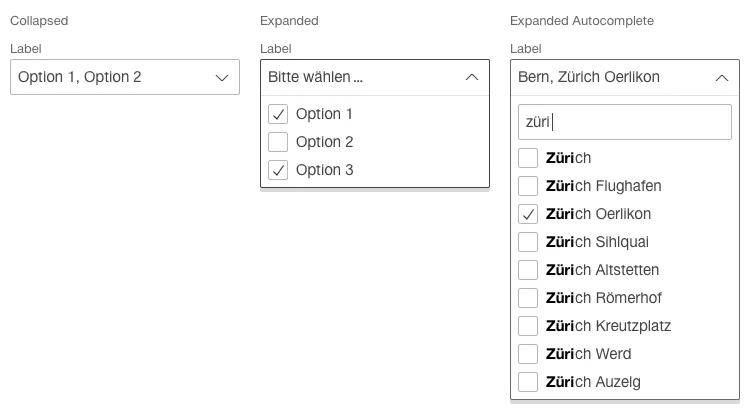Uncheck the Option 3 checkbox
The image size is (750, 414).
pos(279,170)
